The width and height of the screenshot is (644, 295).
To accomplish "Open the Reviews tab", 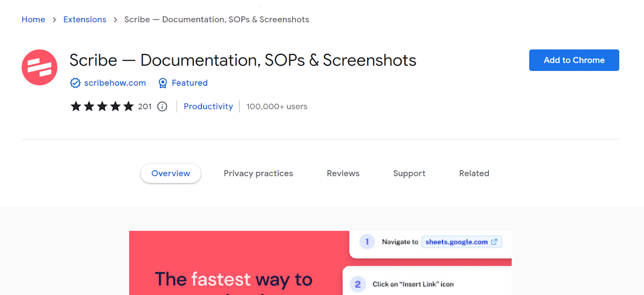I will click(343, 173).
